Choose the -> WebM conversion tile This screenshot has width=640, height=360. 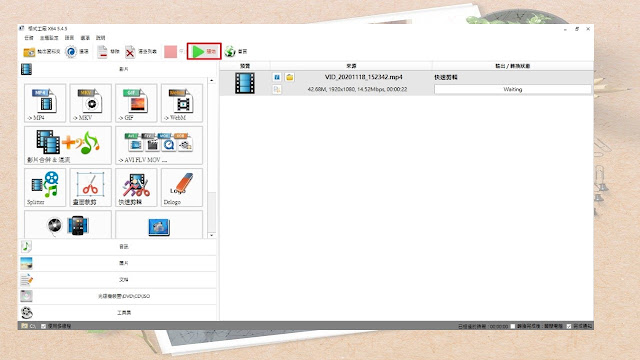click(x=182, y=103)
